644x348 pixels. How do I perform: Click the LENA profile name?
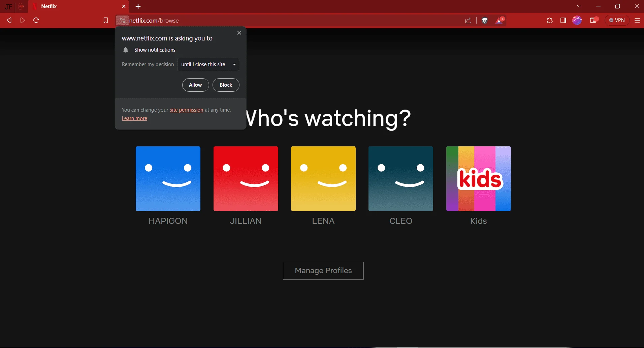coord(323,221)
